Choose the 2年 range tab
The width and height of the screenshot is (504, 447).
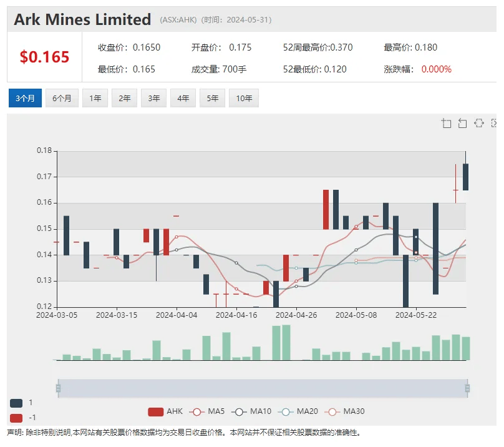[124, 98]
